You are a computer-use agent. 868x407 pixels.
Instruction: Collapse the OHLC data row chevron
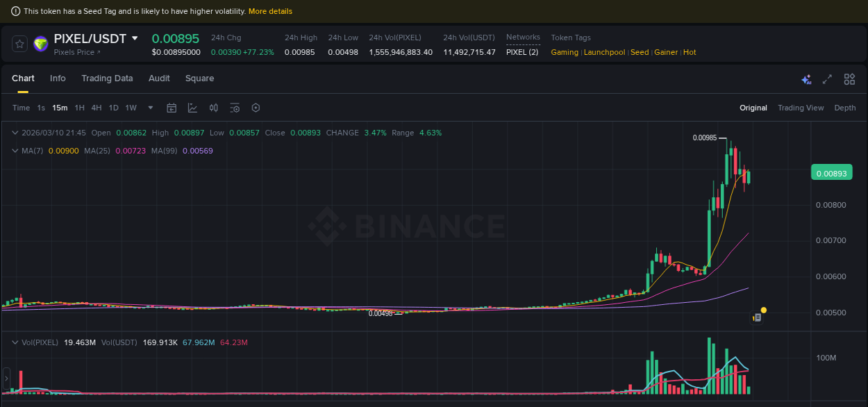click(x=15, y=132)
